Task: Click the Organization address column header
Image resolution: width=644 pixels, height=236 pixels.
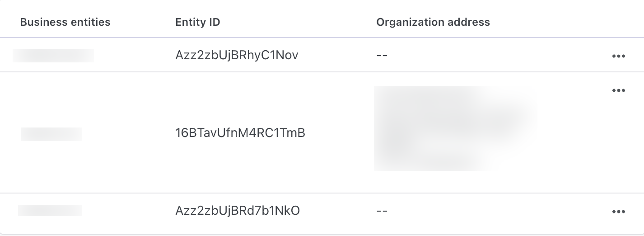Action: pyautogui.click(x=433, y=22)
